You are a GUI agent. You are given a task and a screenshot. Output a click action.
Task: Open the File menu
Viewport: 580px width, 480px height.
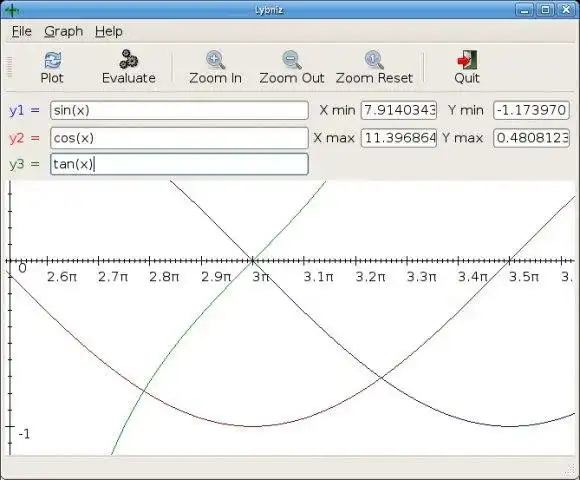click(x=21, y=31)
